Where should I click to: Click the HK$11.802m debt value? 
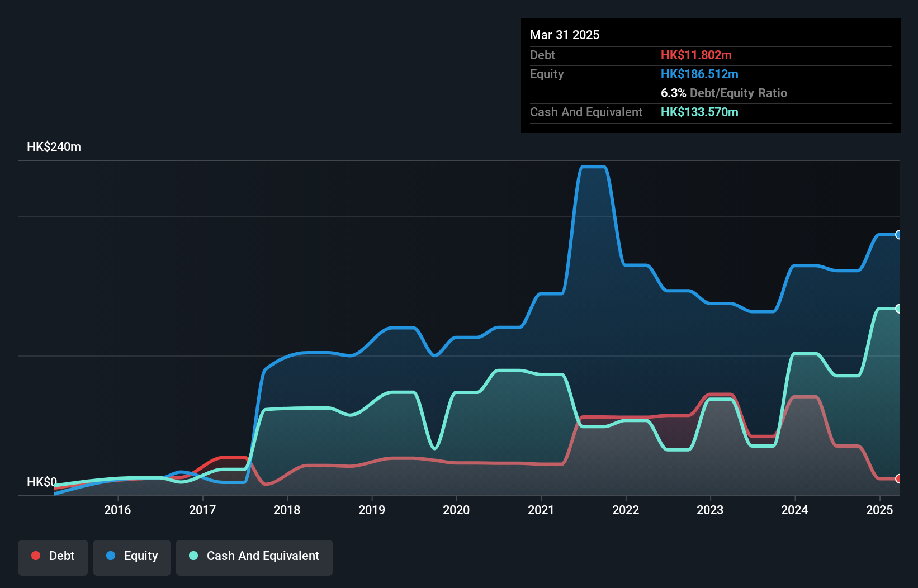[696, 55]
